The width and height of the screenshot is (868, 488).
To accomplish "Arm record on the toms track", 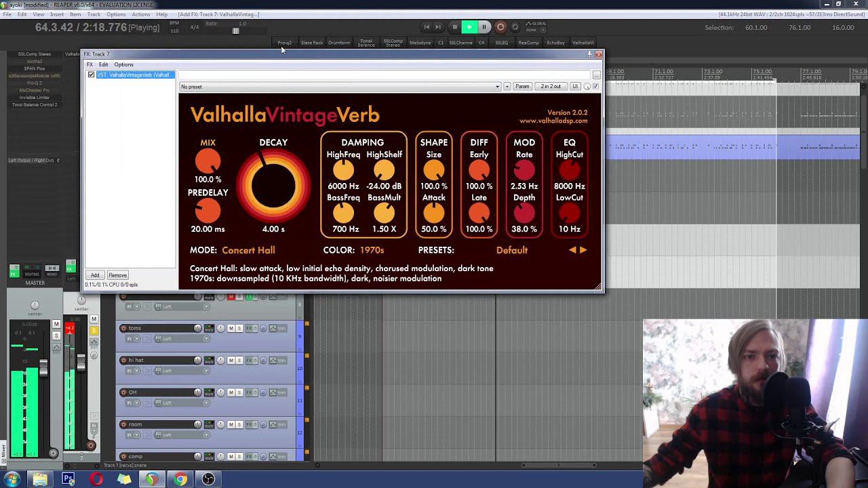I will click(123, 328).
